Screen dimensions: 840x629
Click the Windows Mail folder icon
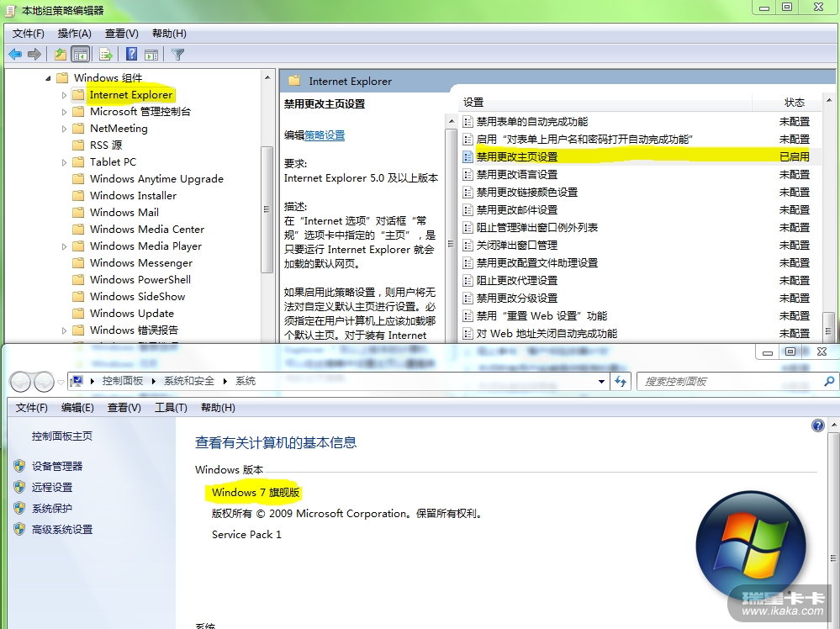pyautogui.click(x=78, y=212)
